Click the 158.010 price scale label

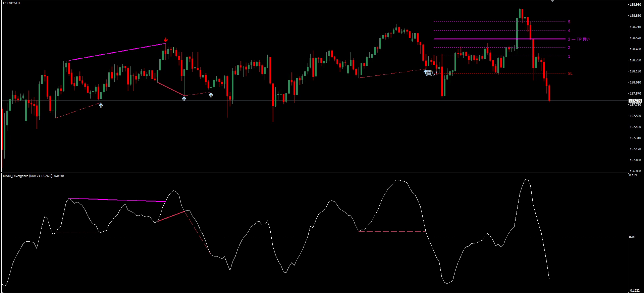click(x=635, y=82)
